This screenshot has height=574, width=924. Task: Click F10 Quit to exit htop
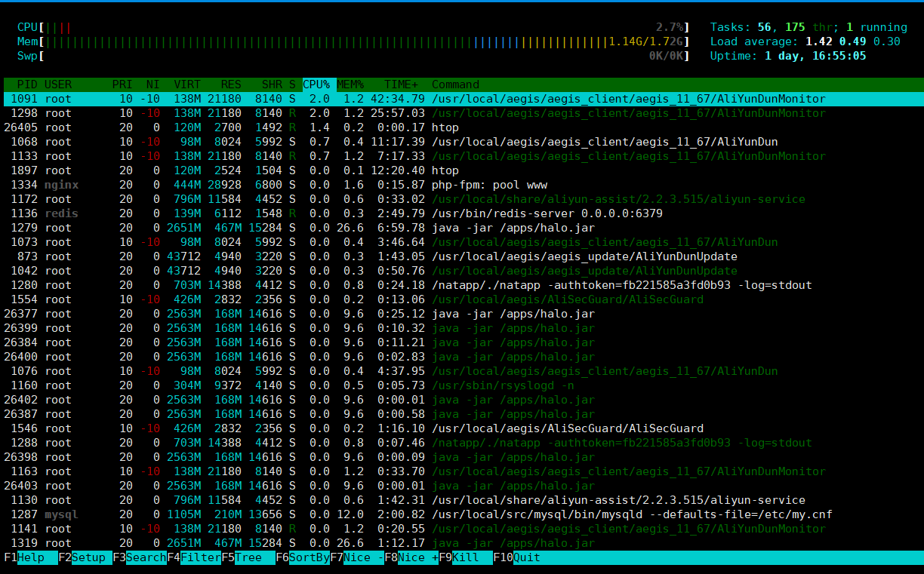(517, 557)
